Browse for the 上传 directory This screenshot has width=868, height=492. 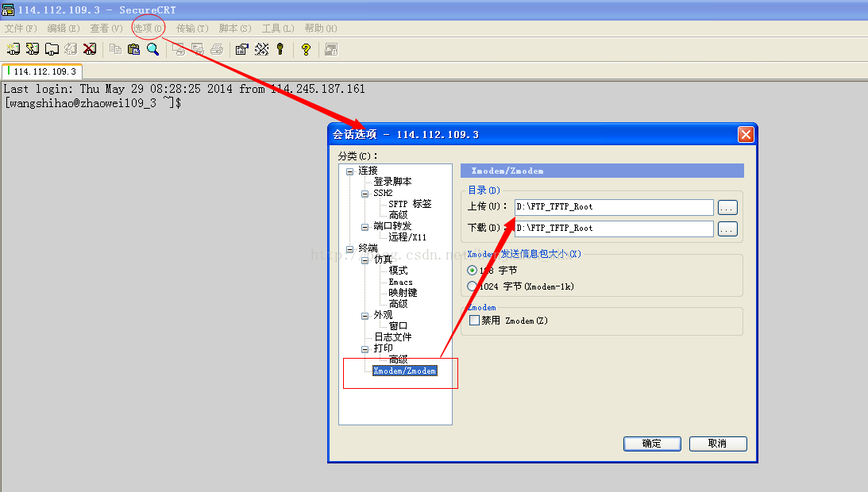(727, 208)
